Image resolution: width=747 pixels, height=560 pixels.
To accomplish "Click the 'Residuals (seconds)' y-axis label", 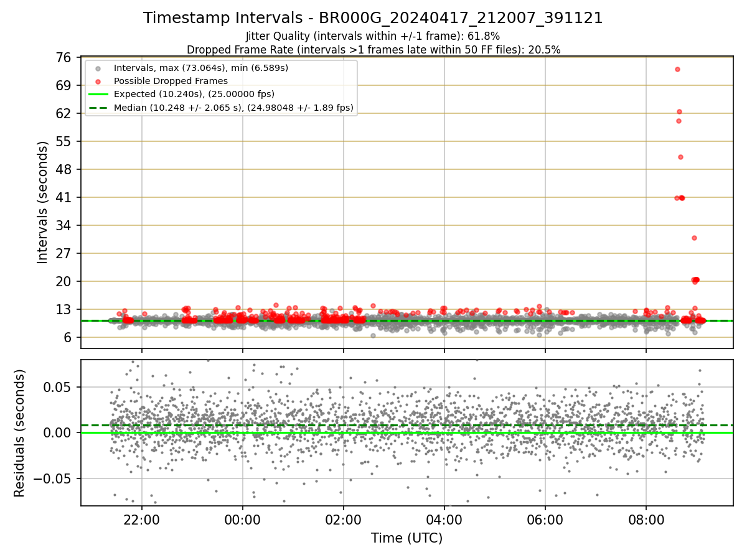I will (x=20, y=433).
